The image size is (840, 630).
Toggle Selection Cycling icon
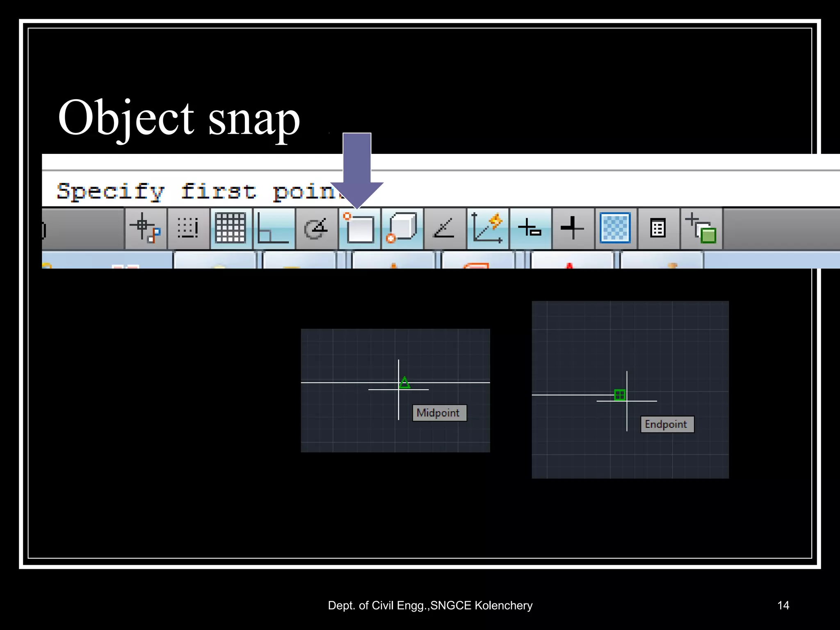pos(701,228)
